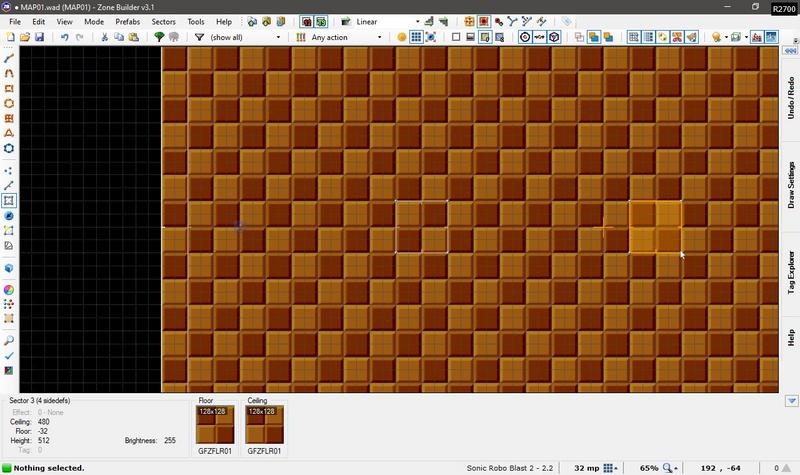This screenshot has height=475, width=800.
Task: Open the Prefabs menu
Action: (x=127, y=20)
